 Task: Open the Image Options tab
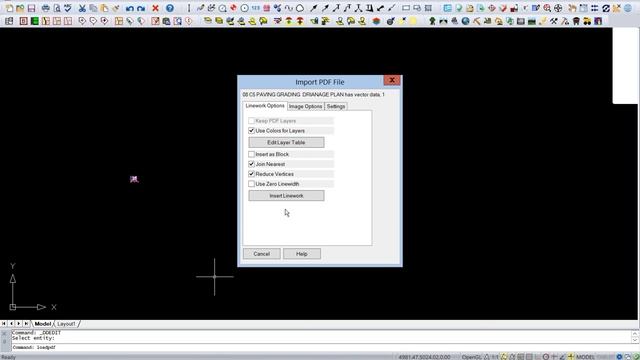(x=305, y=106)
